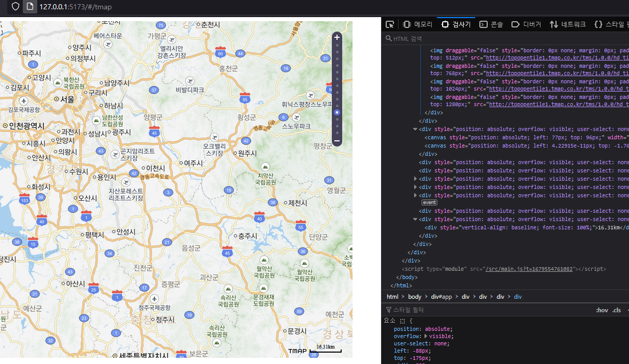Click the TMAP logo on the map
Image resolution: width=629 pixels, height=364 pixels.
point(298,352)
